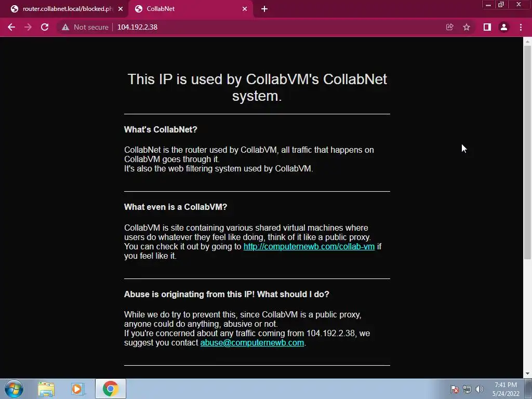
Task: Open the Chrome three-dot menu
Action: (521, 27)
